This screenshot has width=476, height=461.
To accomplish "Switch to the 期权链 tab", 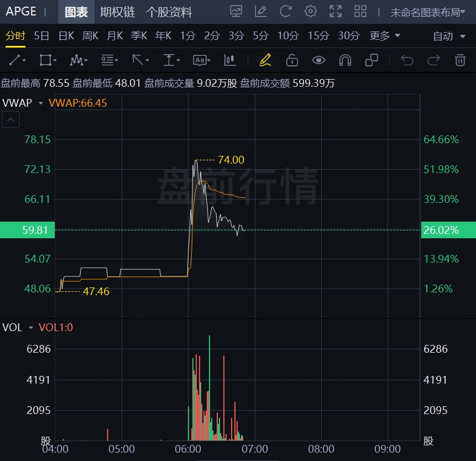I will click(x=117, y=12).
